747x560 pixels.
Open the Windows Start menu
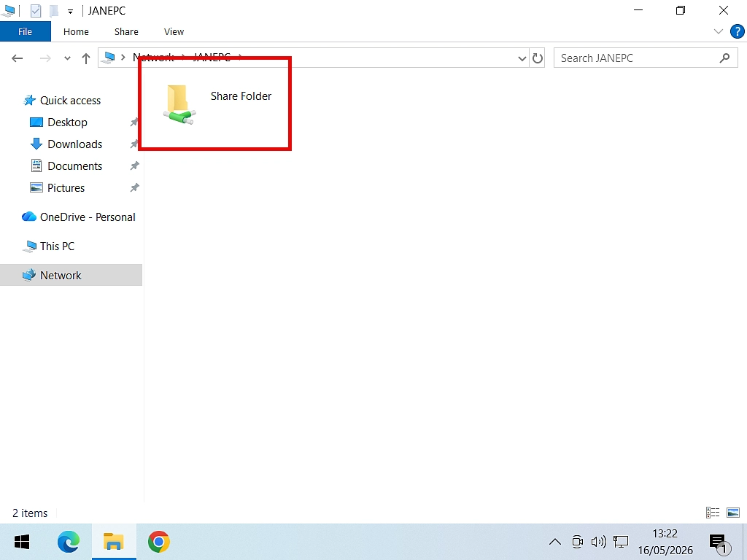[x=22, y=542]
